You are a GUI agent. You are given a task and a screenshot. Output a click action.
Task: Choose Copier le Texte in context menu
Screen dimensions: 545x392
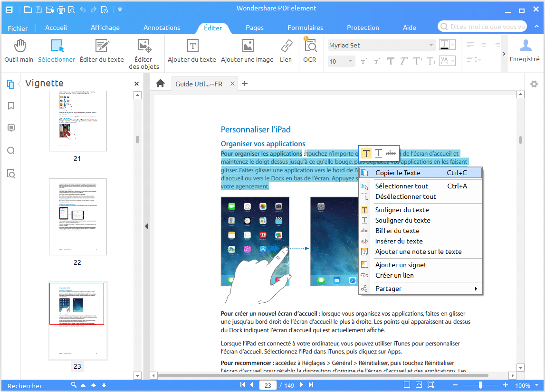tap(421, 173)
